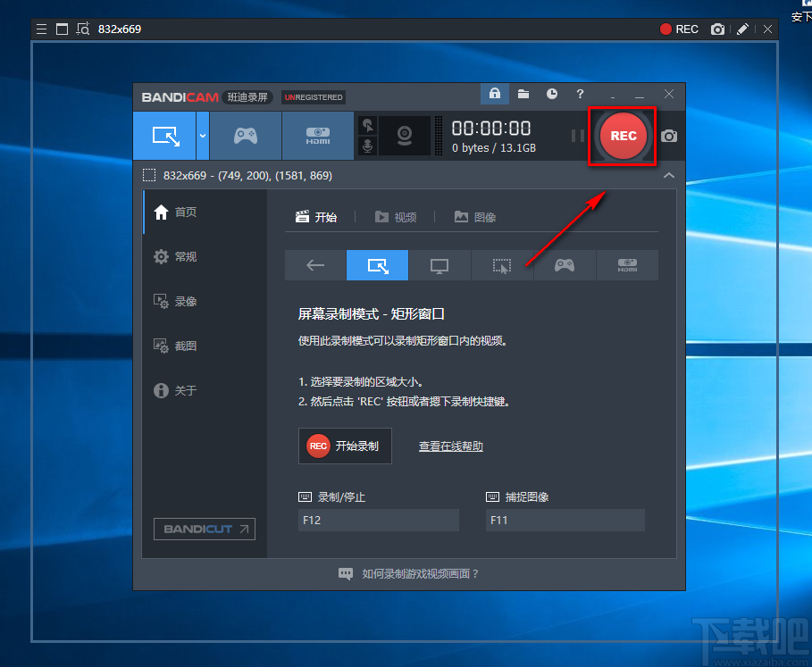
Task: Click the 录制/停止 hotkey field F12
Action: click(x=379, y=520)
